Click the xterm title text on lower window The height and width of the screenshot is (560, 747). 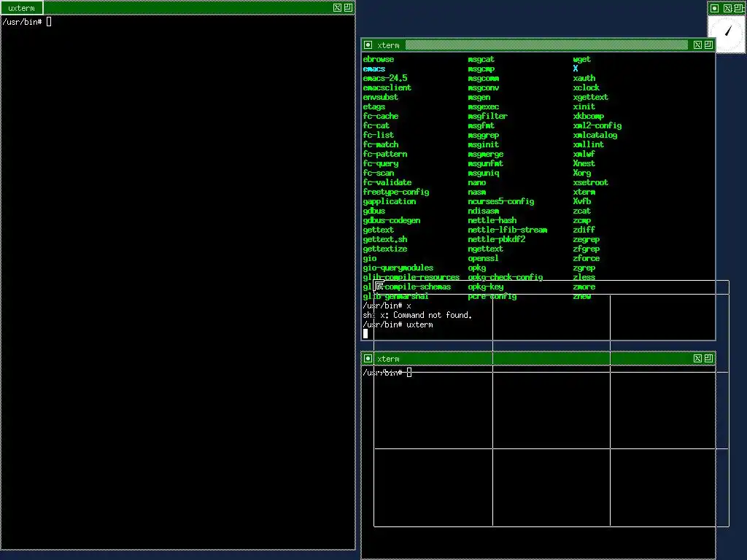pos(388,359)
